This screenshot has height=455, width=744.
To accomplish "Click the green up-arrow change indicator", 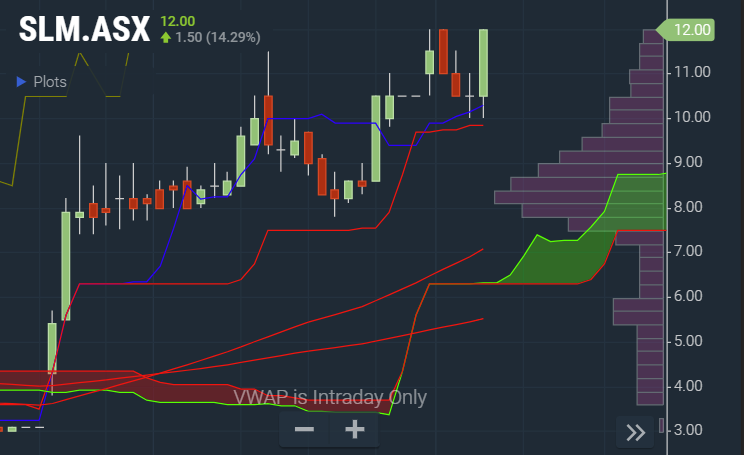I will click(x=166, y=37).
